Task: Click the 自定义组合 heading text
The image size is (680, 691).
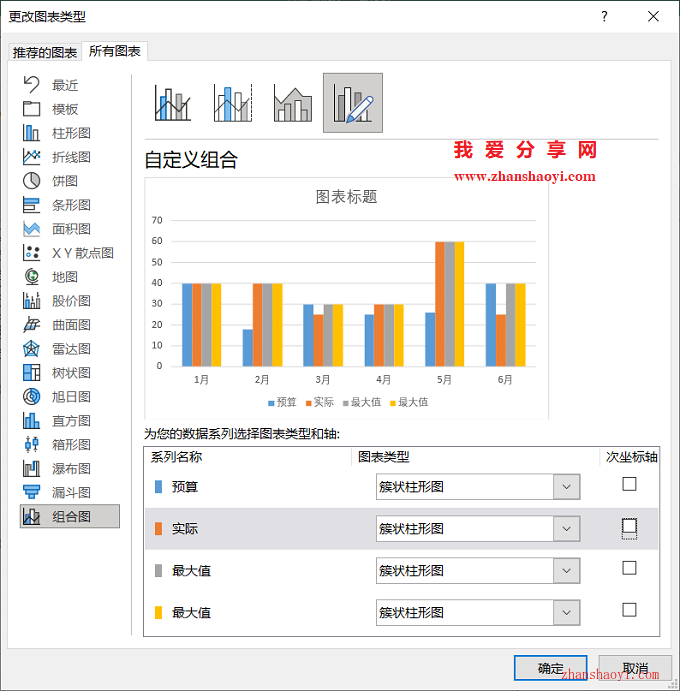Action: [x=191, y=160]
